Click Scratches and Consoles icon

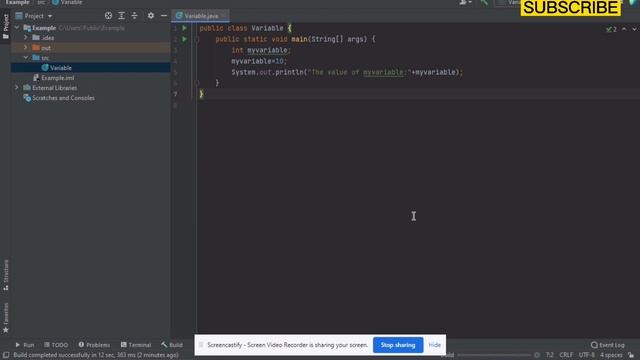coord(27,98)
